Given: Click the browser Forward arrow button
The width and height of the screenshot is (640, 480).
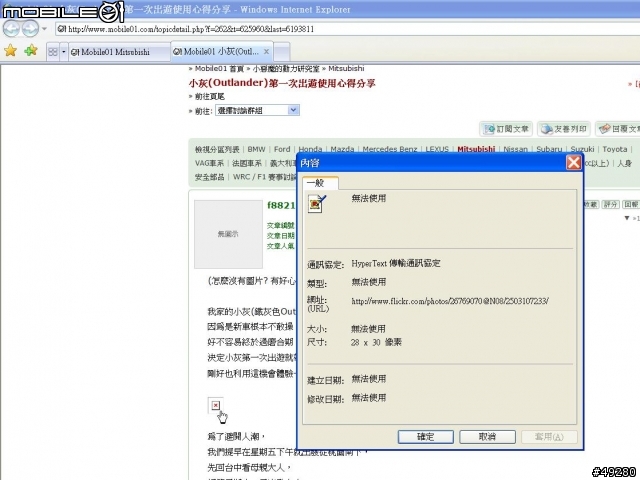Looking at the screenshot, I should tap(30, 29).
